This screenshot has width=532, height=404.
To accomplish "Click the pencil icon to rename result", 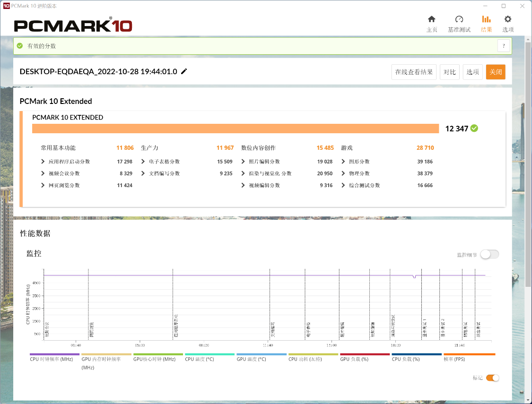I will point(184,71).
